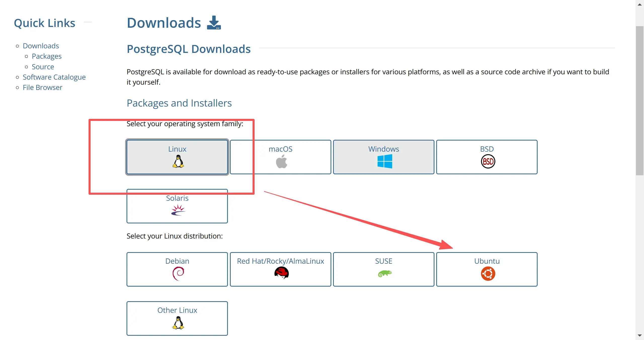Click the Linux penguin icon
This screenshot has width=644, height=340.
point(178,161)
